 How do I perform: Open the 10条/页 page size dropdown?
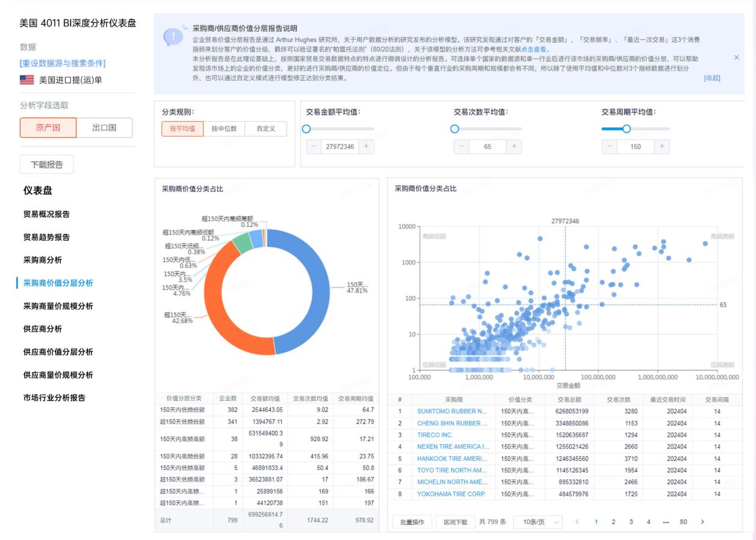pos(538,522)
